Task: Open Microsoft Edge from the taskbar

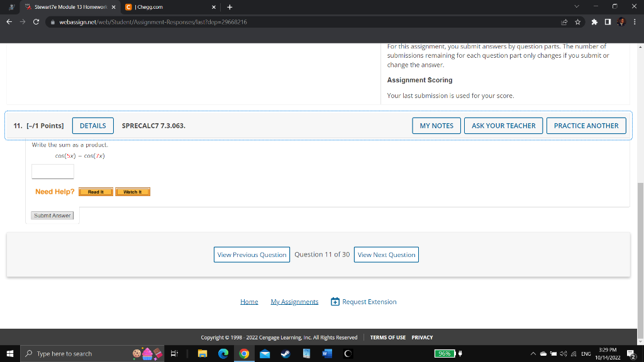Action: (x=223, y=353)
